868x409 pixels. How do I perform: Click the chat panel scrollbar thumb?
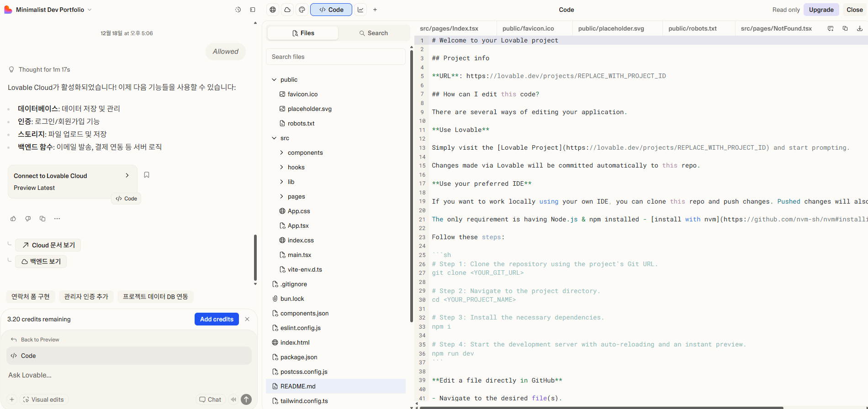(x=255, y=258)
